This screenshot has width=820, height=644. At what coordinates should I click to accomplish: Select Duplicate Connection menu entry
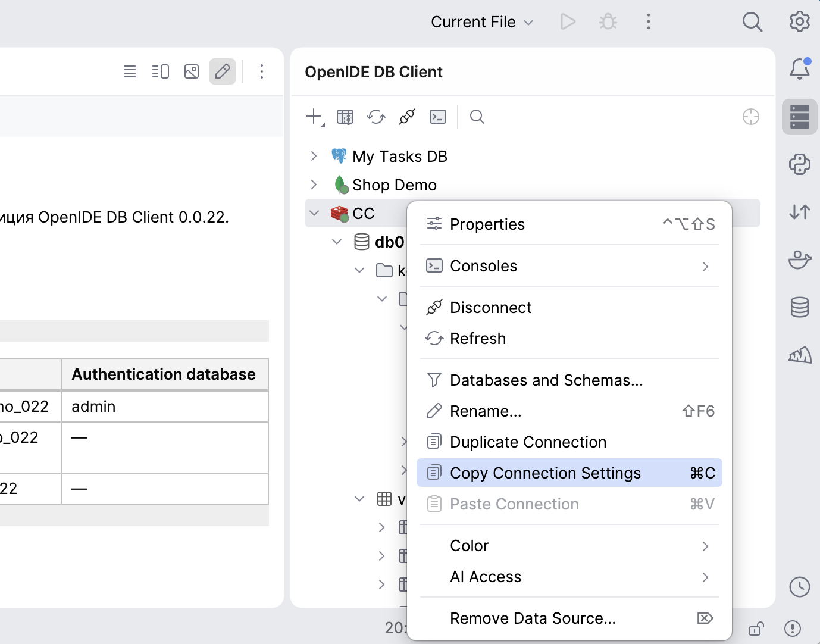569,442
